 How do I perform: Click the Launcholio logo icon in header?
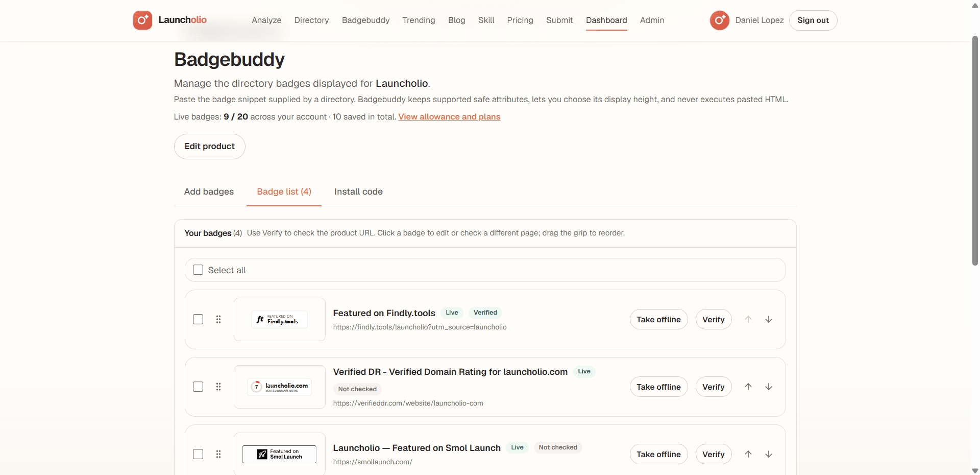tap(142, 20)
